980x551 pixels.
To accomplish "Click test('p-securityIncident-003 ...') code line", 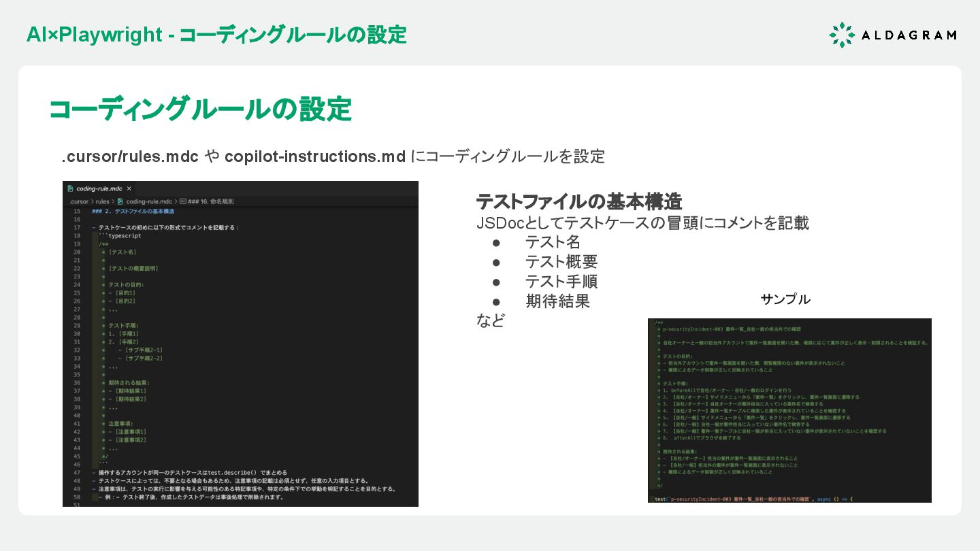I will tap(753, 499).
